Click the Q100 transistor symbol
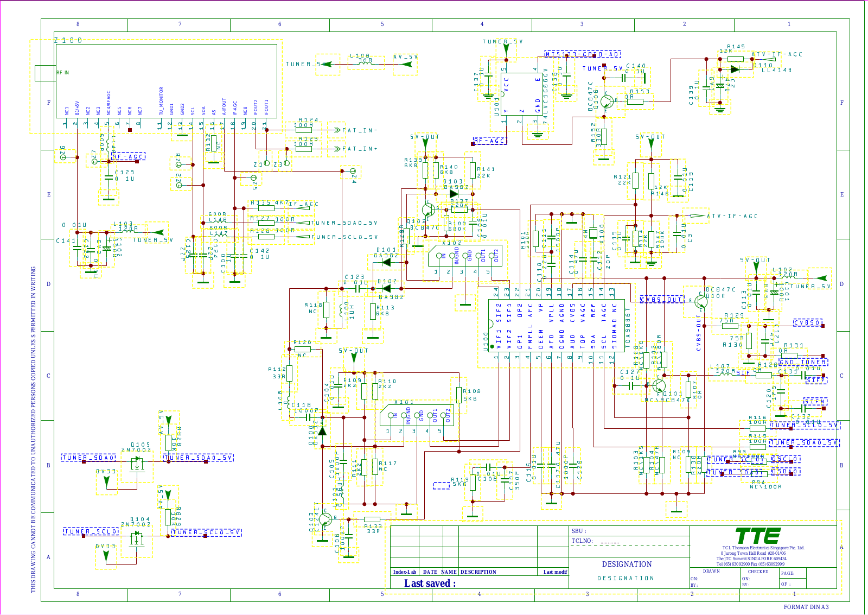The width and height of the screenshot is (868, 615). pyautogui.click(x=700, y=301)
